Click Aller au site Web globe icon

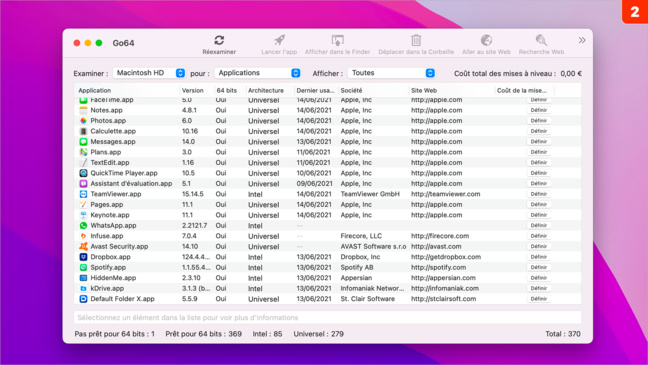(486, 40)
